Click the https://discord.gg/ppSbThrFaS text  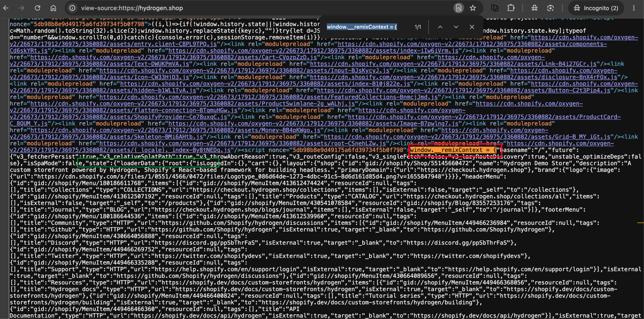[210, 243]
